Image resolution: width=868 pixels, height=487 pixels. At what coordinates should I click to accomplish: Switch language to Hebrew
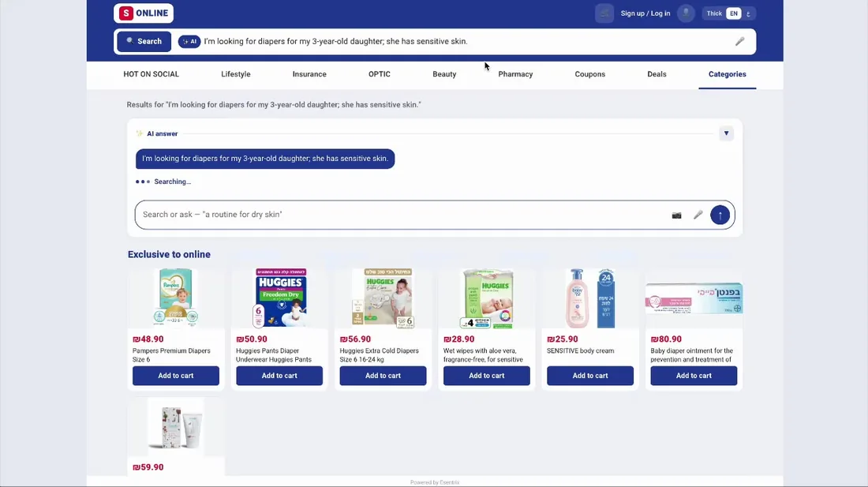pos(748,13)
